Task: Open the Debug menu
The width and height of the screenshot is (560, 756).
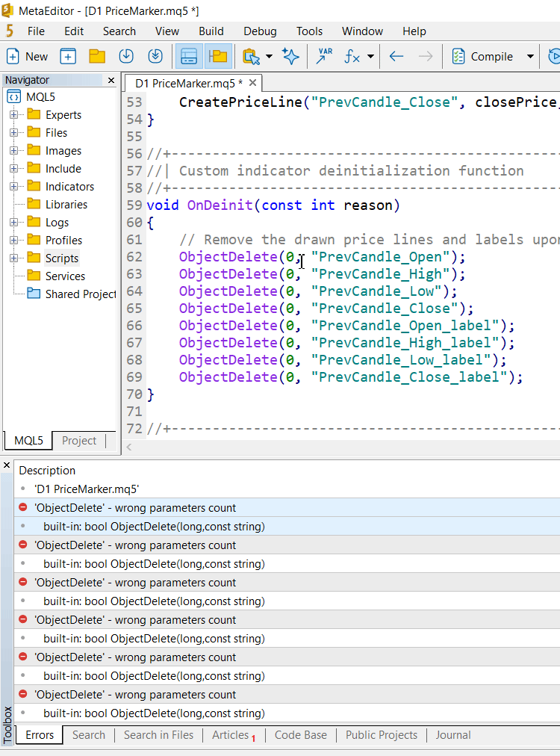Action: click(x=260, y=31)
